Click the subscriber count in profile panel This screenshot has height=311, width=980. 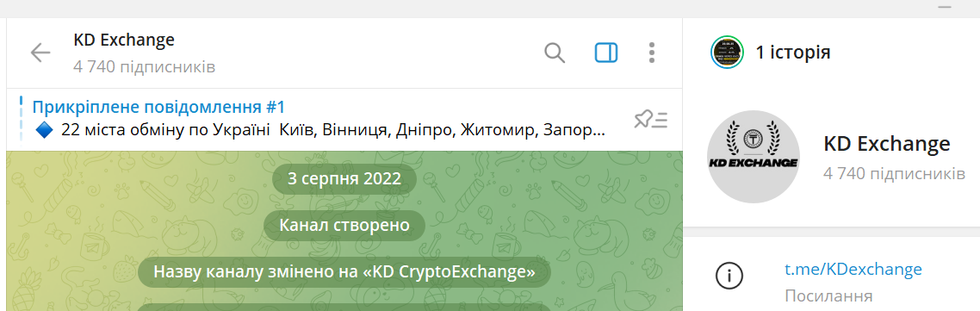pyautogui.click(x=895, y=173)
